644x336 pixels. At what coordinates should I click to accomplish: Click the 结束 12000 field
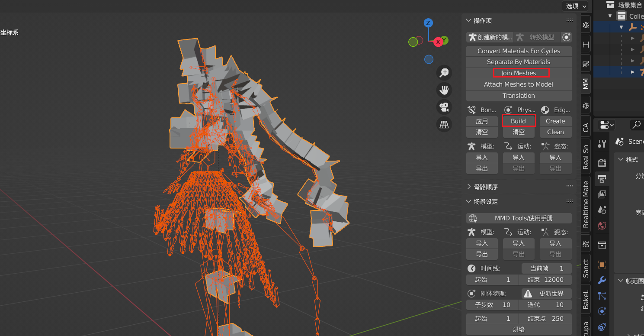point(545,280)
